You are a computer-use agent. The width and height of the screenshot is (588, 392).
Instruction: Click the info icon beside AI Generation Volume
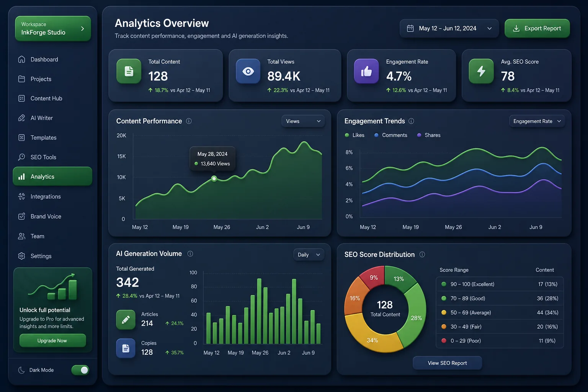(x=190, y=253)
